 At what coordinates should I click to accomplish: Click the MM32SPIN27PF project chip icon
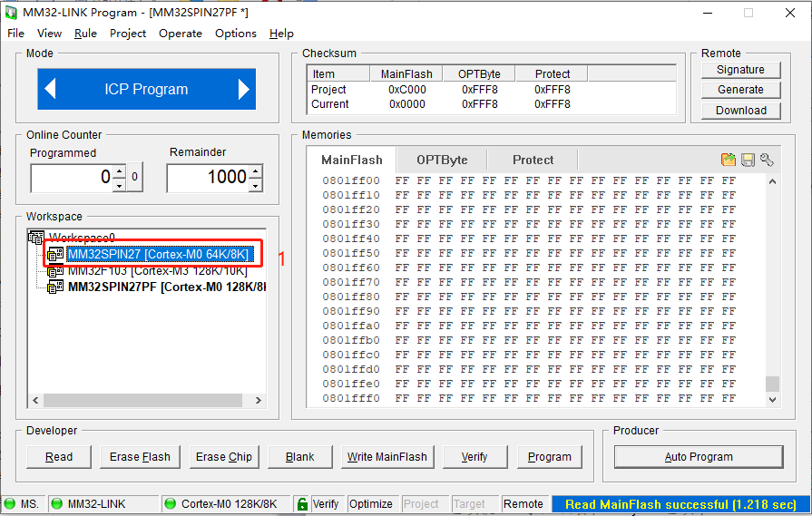55,287
